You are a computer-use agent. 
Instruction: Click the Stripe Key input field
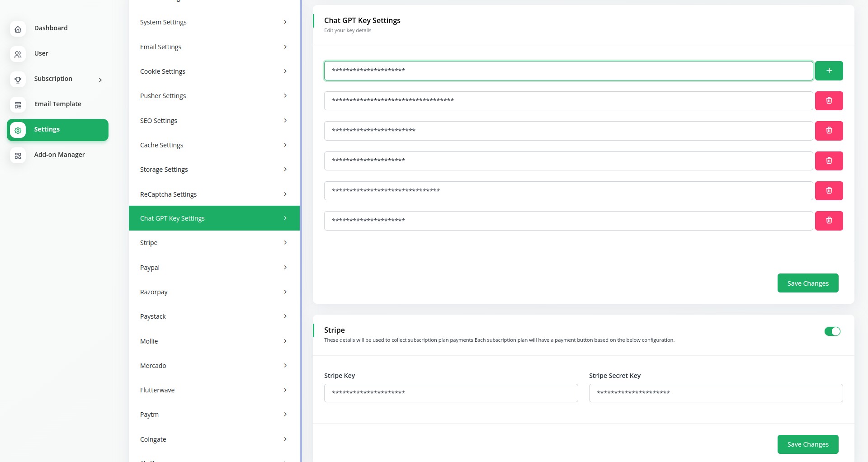tap(451, 393)
